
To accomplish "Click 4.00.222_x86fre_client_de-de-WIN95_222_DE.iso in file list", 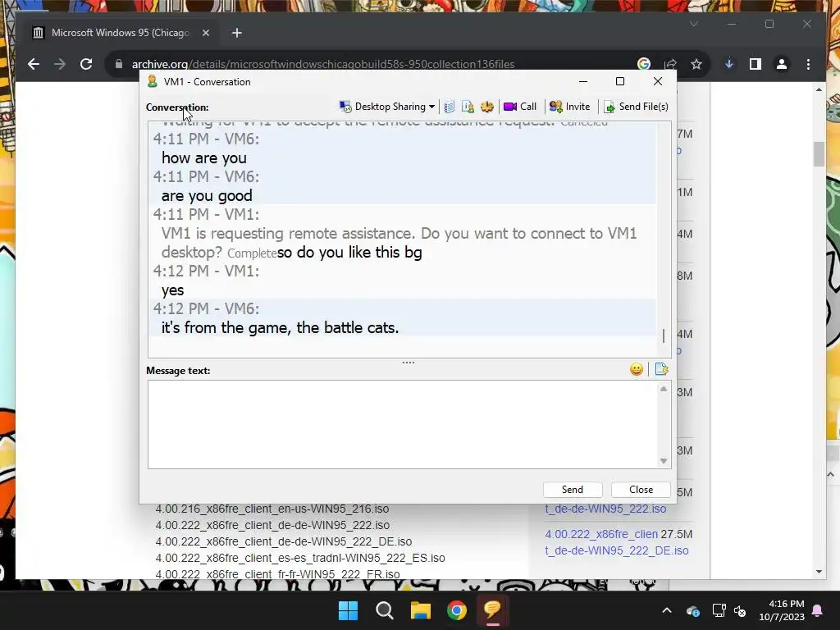I will (283, 541).
